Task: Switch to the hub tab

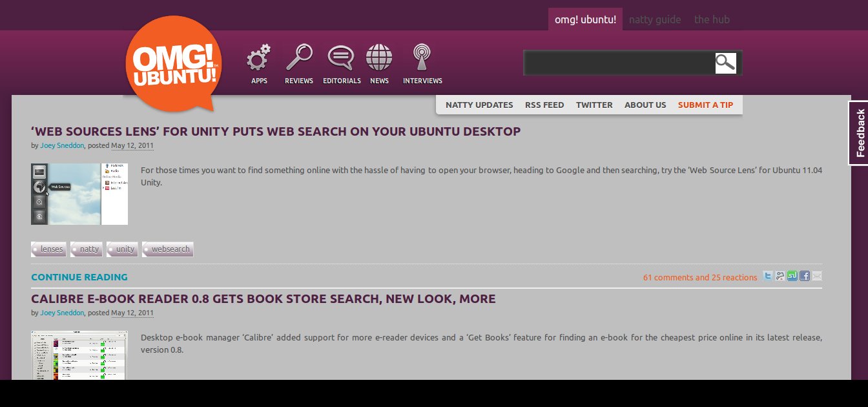Action: 712,19
